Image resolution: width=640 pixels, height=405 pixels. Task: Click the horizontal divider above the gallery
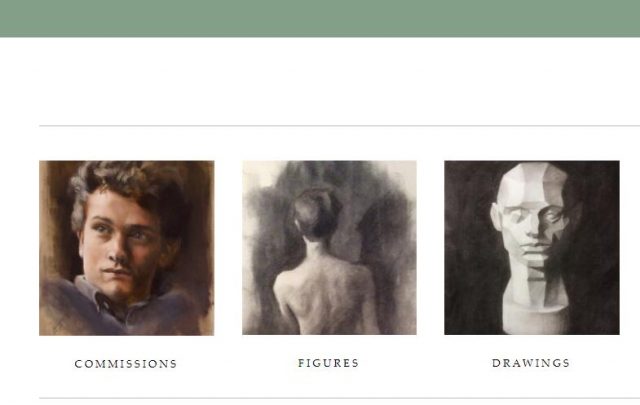point(340,126)
